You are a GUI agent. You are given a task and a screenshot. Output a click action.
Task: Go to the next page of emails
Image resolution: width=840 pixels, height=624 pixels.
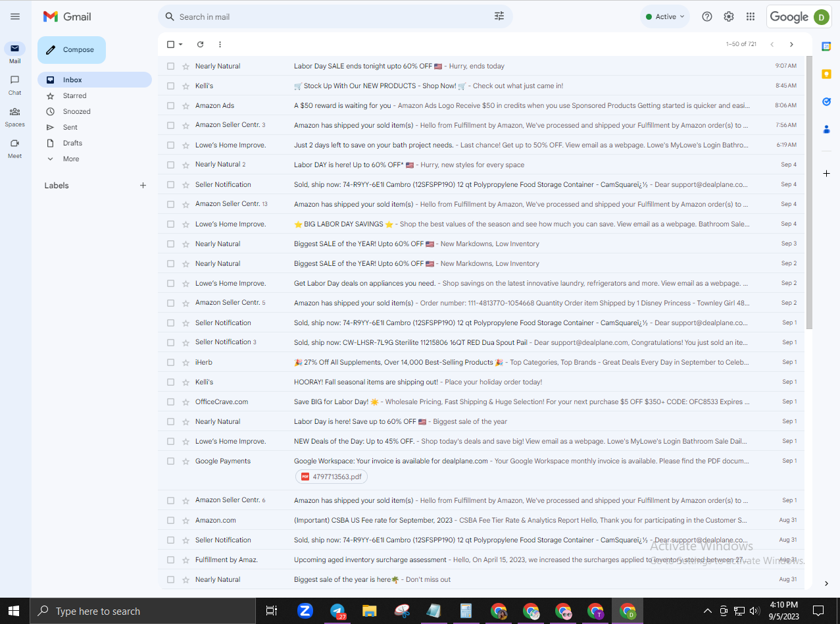click(x=791, y=44)
